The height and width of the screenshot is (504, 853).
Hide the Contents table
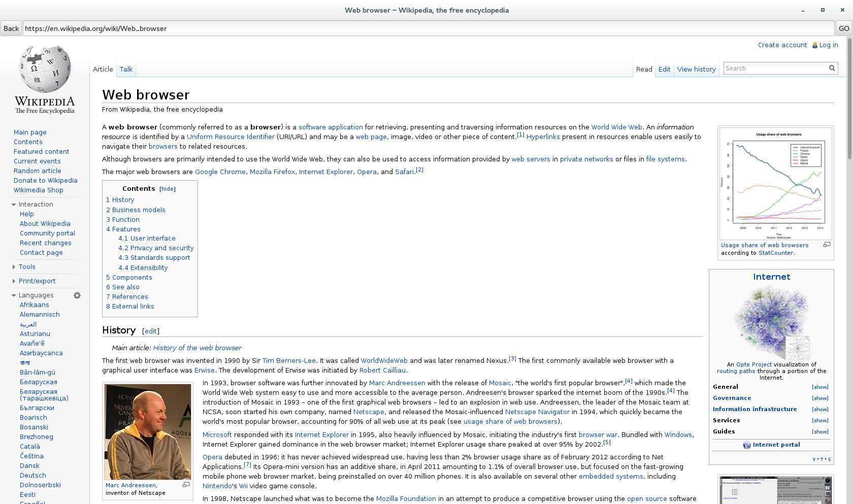coord(168,189)
